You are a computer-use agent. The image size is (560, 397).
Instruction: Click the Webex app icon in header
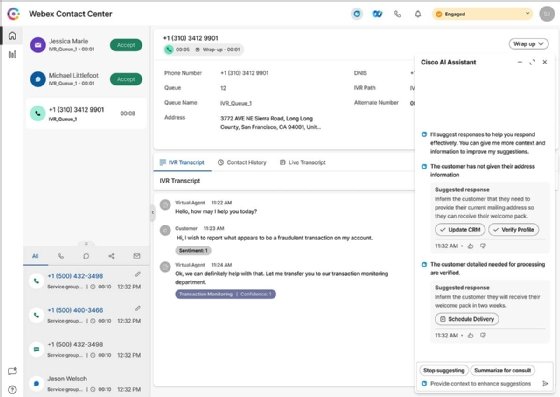tap(377, 14)
